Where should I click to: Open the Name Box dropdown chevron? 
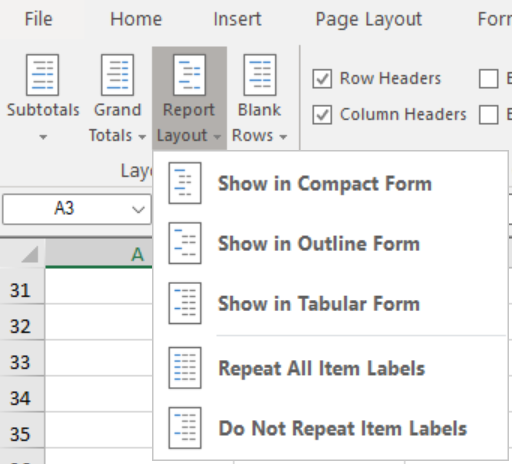(x=138, y=209)
